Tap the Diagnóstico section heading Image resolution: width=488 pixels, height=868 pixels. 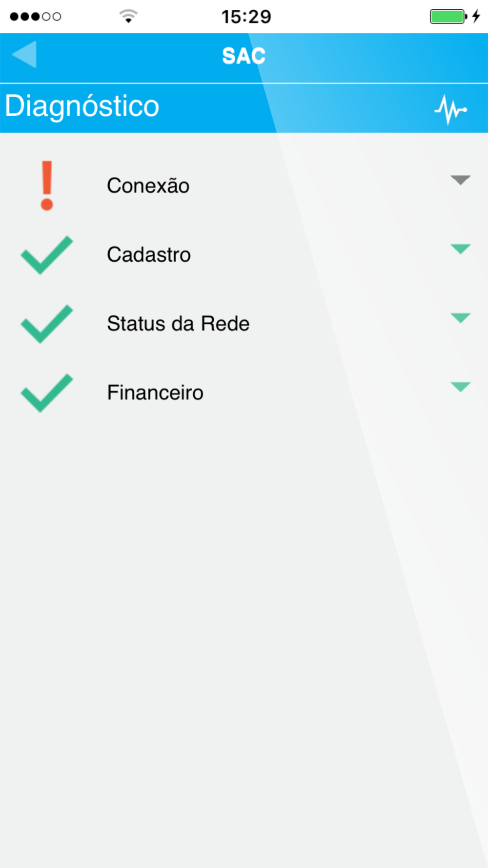(x=82, y=106)
